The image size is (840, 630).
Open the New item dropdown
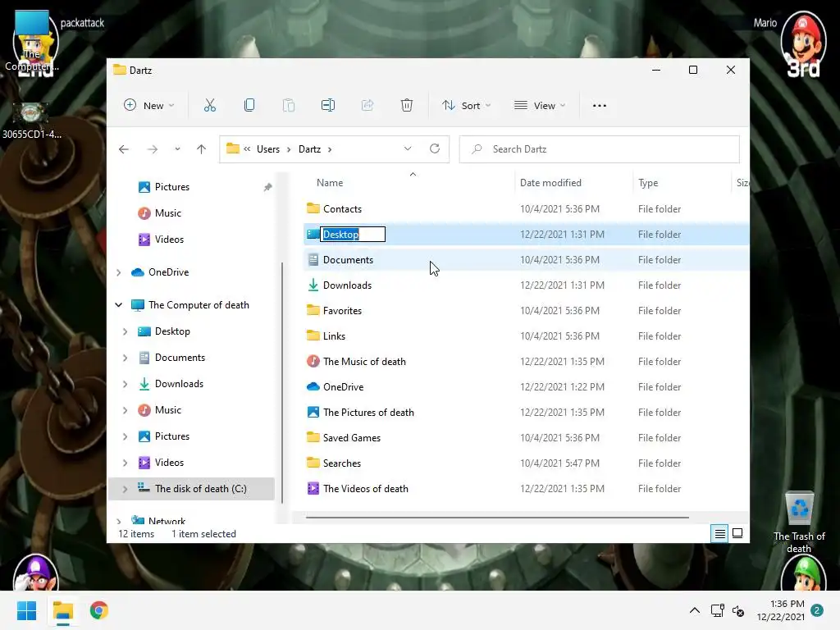click(148, 106)
